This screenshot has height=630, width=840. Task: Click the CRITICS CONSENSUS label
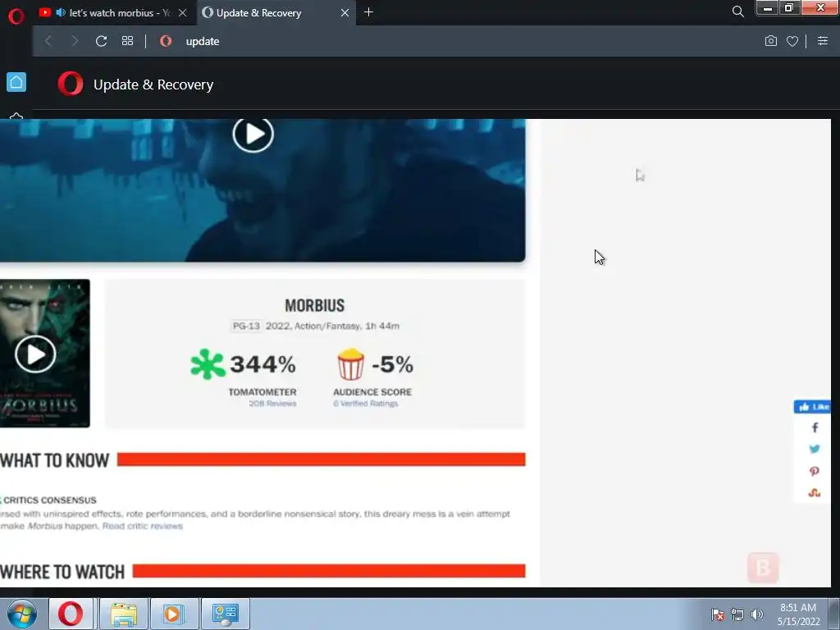click(50, 500)
